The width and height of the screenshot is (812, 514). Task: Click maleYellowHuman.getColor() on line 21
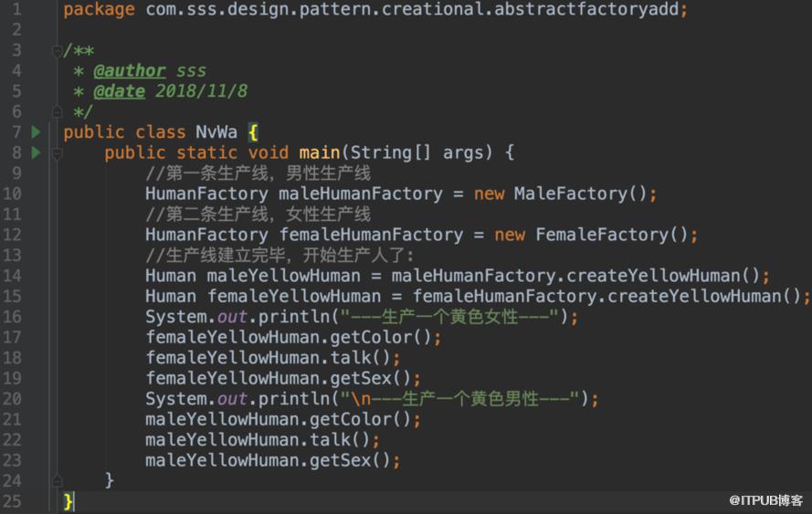(x=278, y=419)
